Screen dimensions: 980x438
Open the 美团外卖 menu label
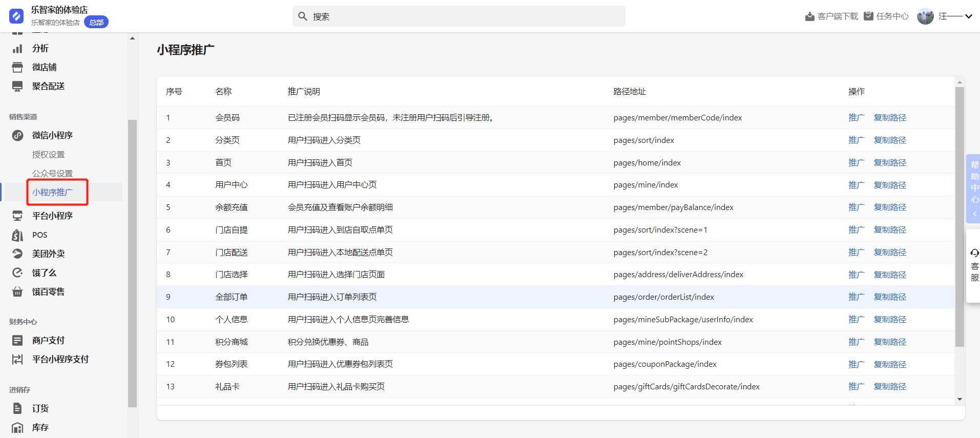click(x=49, y=254)
